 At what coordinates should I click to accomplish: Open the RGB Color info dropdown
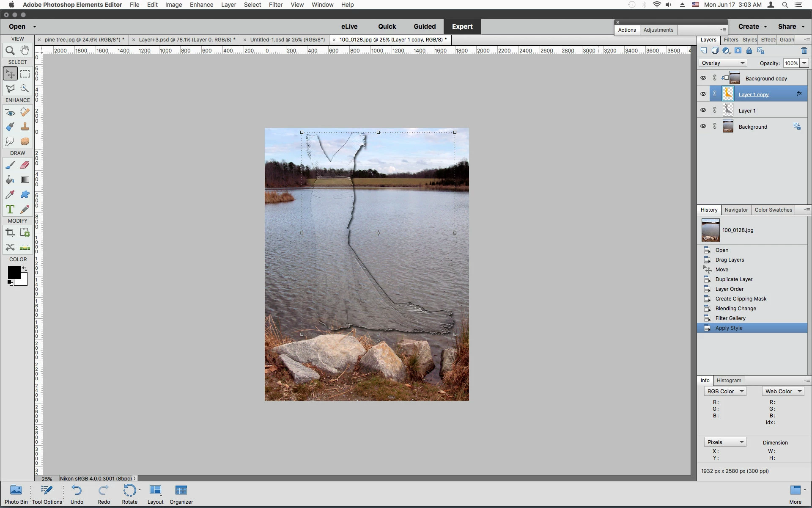pyautogui.click(x=725, y=391)
